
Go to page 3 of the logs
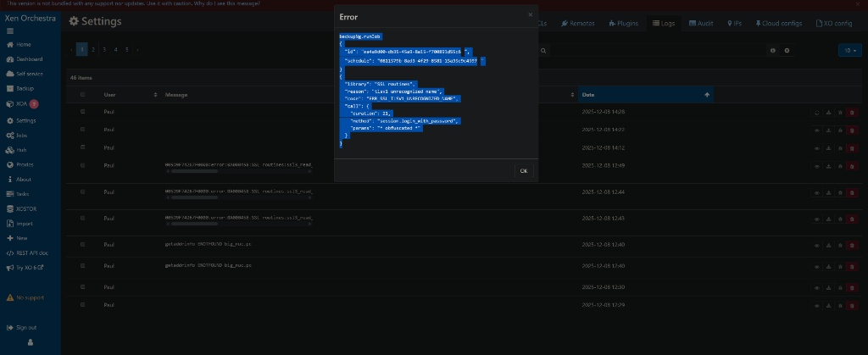click(x=104, y=51)
